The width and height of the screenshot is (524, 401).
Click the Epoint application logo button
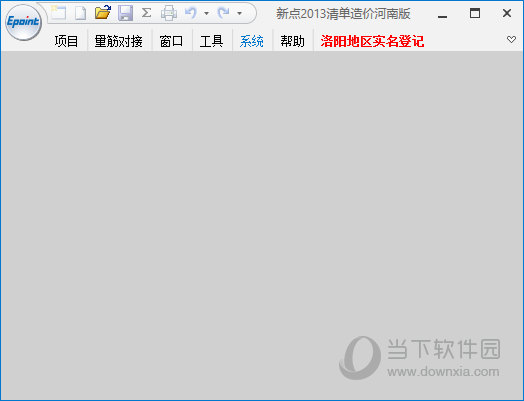point(23,22)
